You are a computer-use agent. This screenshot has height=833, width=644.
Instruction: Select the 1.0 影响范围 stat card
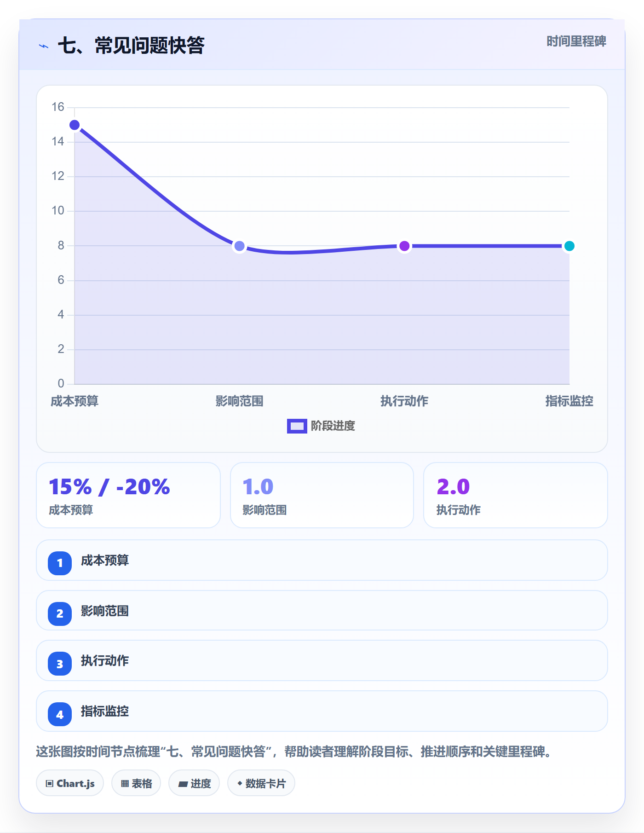tap(322, 495)
